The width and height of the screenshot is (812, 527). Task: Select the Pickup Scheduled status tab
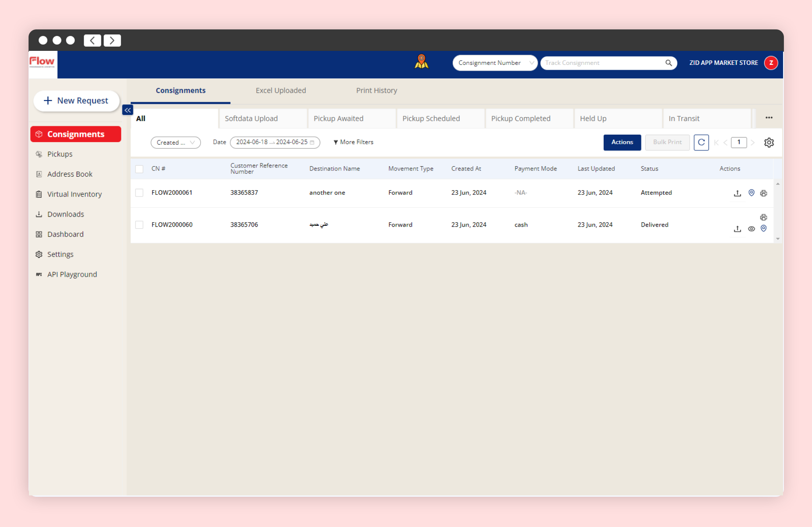coord(431,118)
